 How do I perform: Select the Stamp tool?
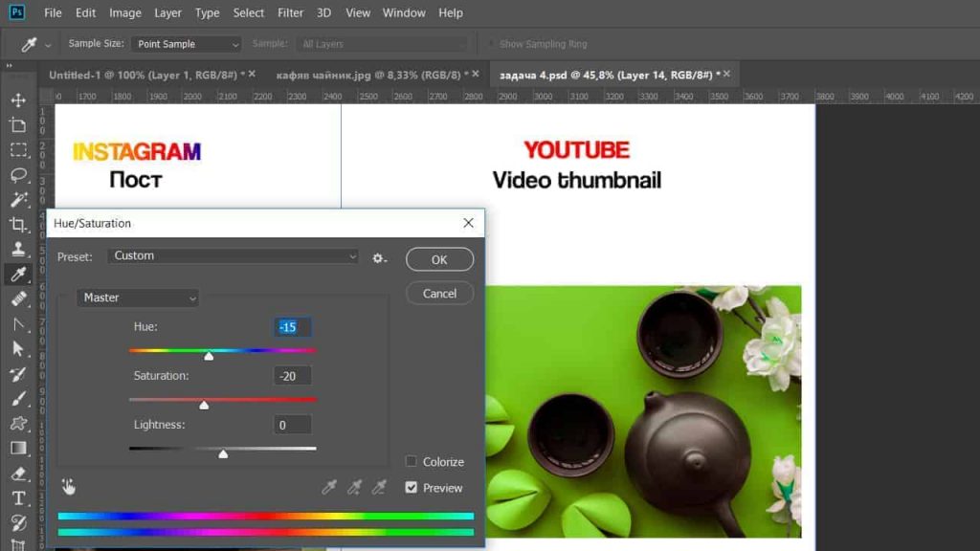click(x=18, y=250)
